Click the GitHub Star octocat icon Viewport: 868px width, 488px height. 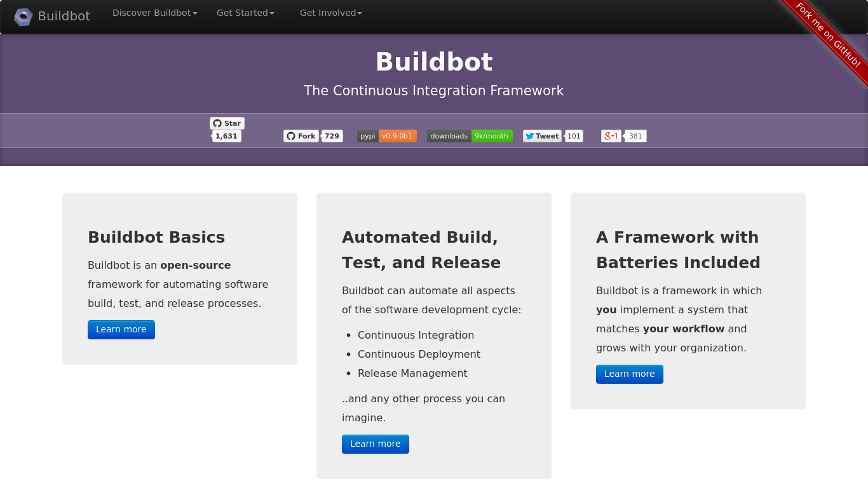218,123
